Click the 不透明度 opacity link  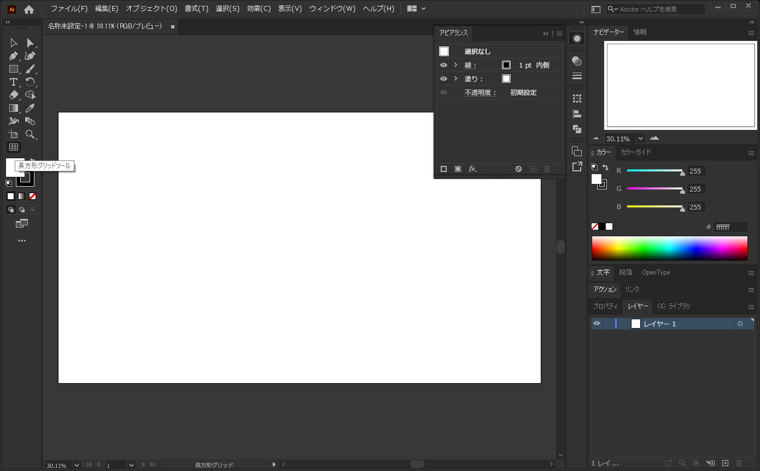pyautogui.click(x=479, y=92)
